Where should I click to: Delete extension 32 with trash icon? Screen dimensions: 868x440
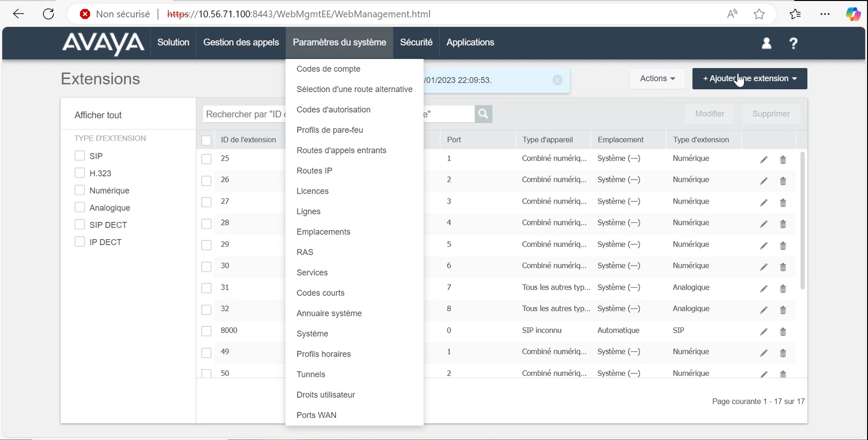(783, 310)
